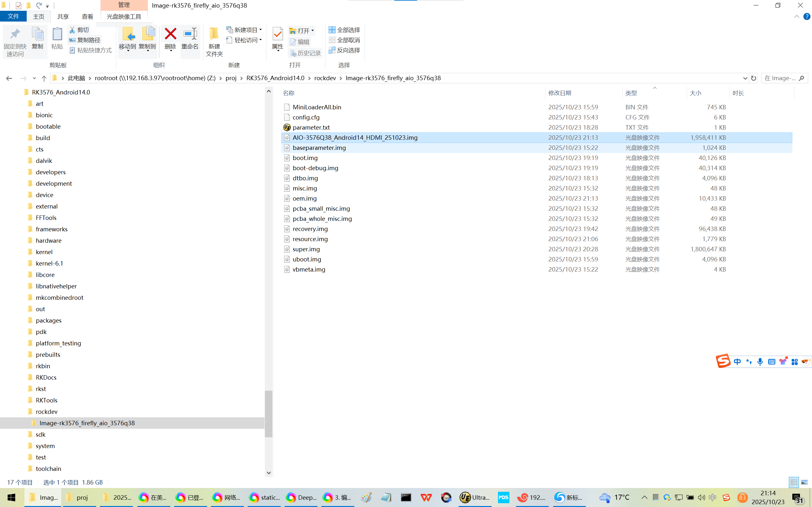Click the red Delete icon in ribbon
Viewport: 812px width, 507px height.
170,34
